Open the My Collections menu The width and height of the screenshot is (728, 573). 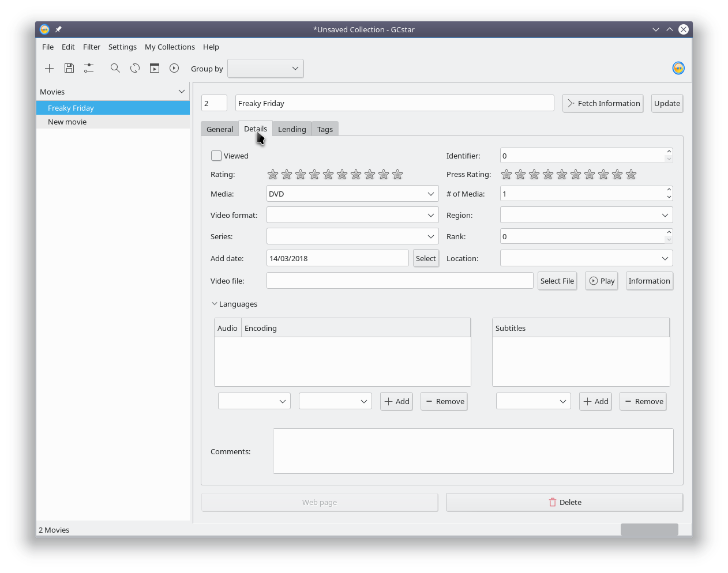point(170,47)
